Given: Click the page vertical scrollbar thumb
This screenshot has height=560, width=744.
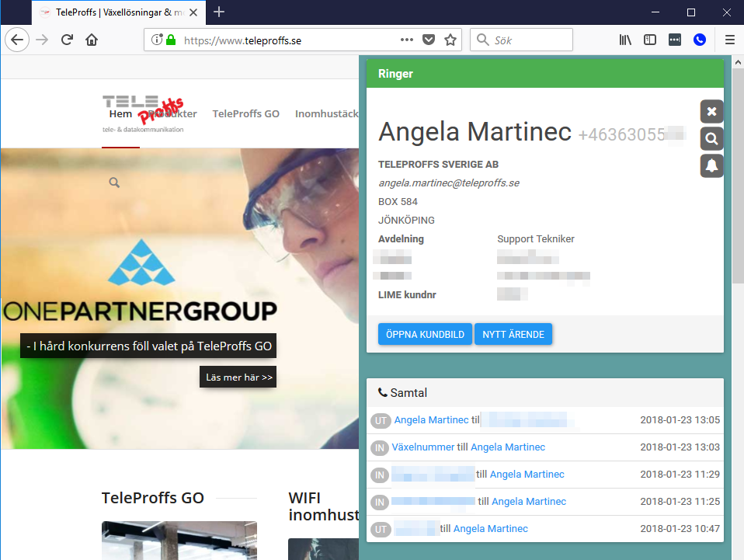Looking at the screenshot, I should [x=738, y=176].
